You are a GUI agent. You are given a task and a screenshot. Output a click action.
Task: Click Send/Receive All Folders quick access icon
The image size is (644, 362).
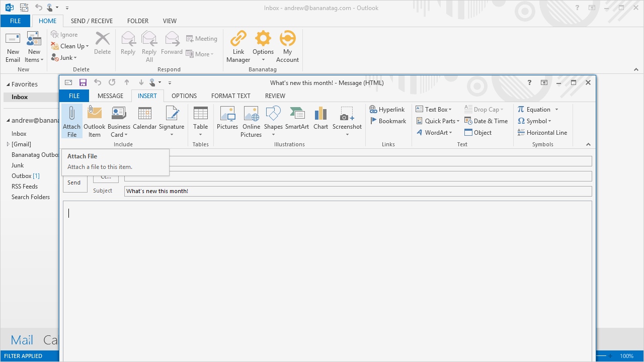(25, 8)
